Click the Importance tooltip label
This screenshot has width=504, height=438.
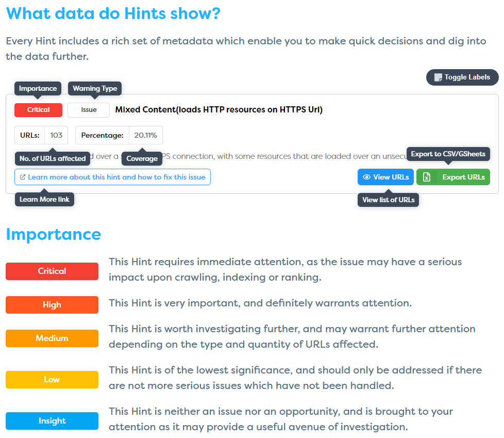pyautogui.click(x=38, y=89)
